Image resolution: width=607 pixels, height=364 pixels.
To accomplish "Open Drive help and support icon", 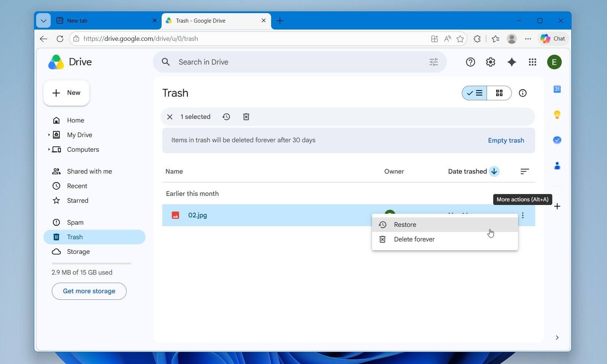I will tap(470, 62).
